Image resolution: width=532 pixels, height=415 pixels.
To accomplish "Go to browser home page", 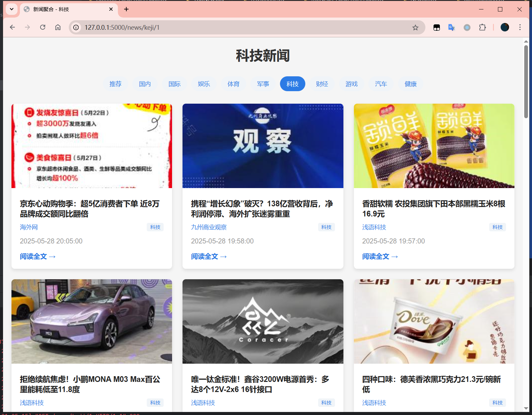I will (x=58, y=27).
